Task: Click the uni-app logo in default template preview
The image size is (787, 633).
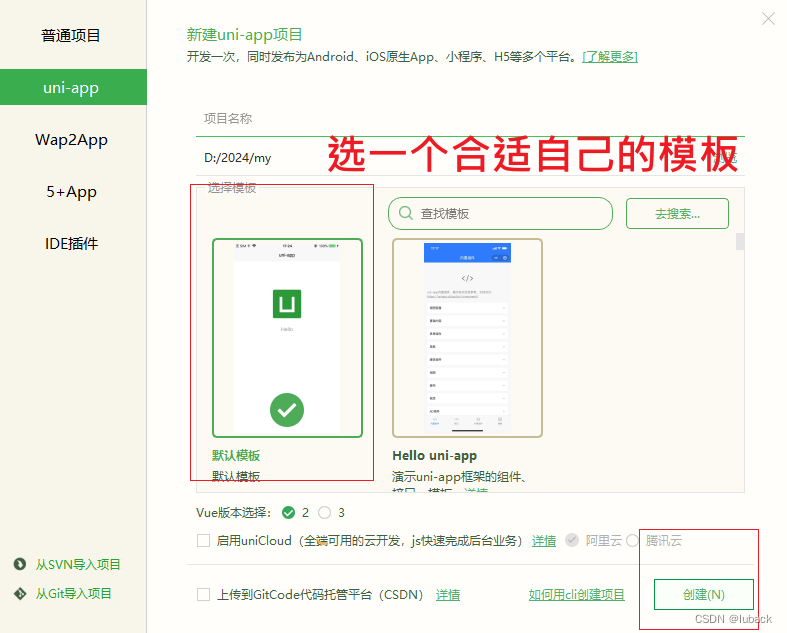Action: (x=287, y=304)
